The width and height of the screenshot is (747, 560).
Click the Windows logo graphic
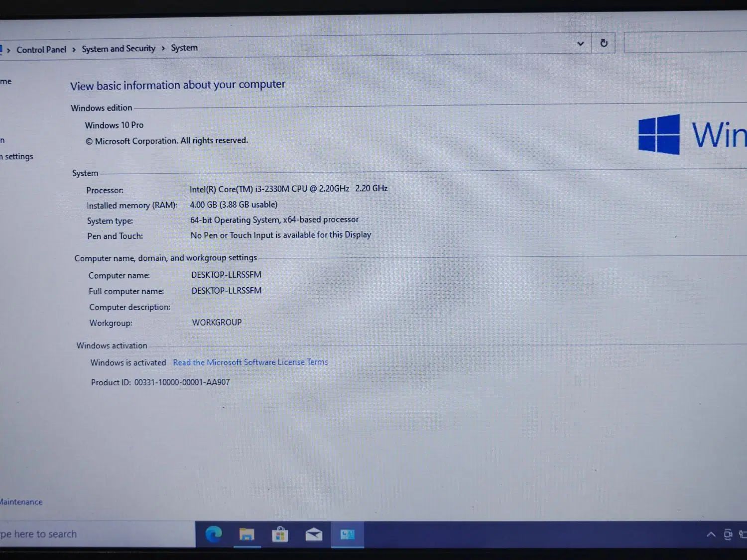tap(659, 134)
